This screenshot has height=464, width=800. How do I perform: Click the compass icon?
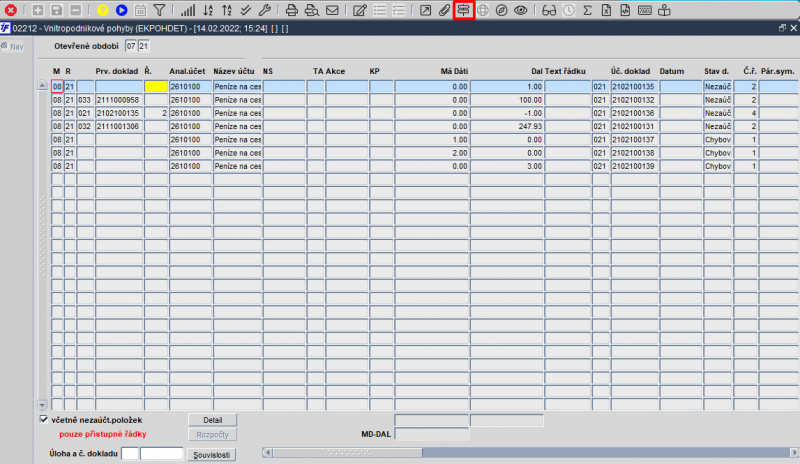tap(502, 10)
